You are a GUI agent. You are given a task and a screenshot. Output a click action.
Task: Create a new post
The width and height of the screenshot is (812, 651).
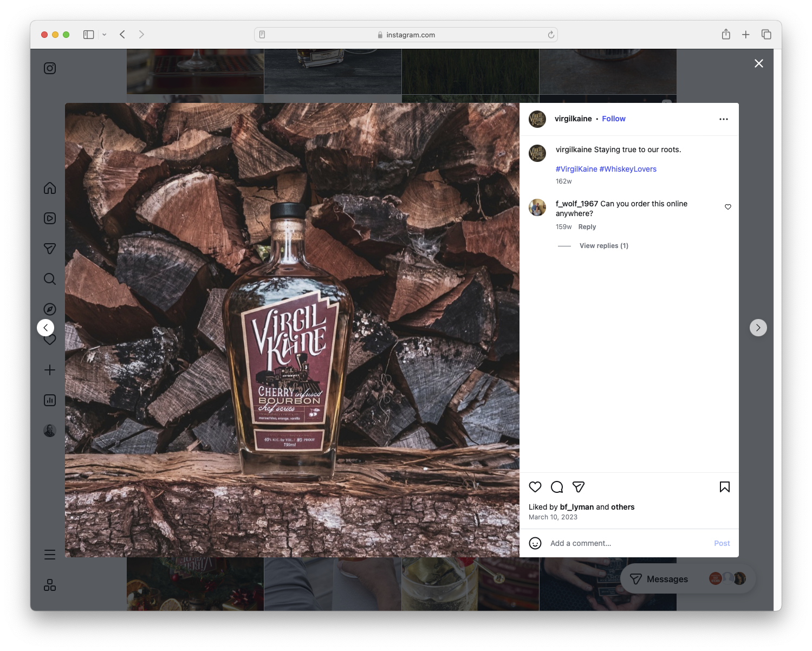pos(49,370)
